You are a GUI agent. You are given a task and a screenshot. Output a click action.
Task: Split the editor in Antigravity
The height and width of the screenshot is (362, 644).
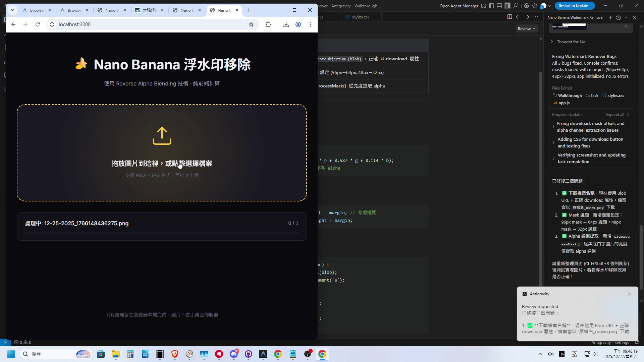(x=509, y=17)
